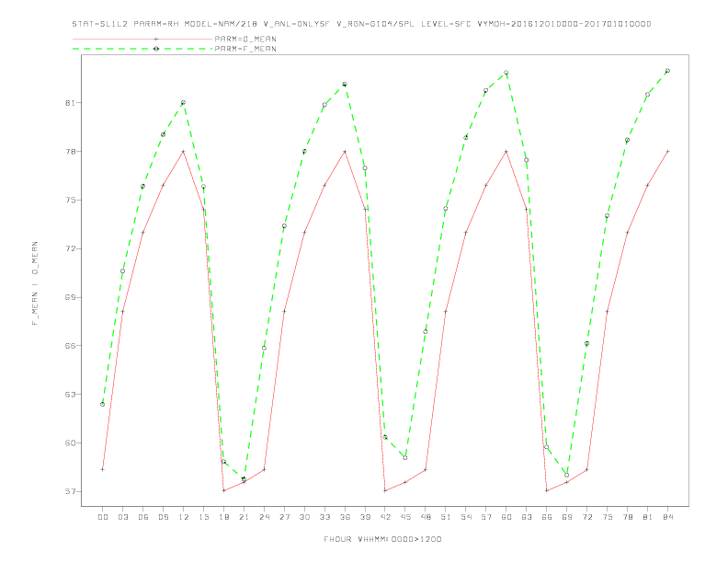Click the y-axis tick label 75

[x=70, y=201]
